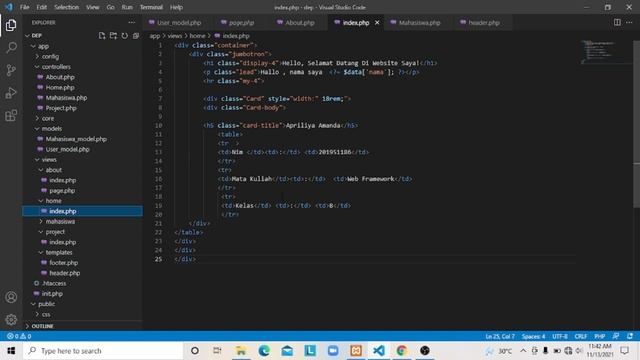Open editor more actions menu
The height and width of the screenshot is (360, 640).
coord(629,22)
